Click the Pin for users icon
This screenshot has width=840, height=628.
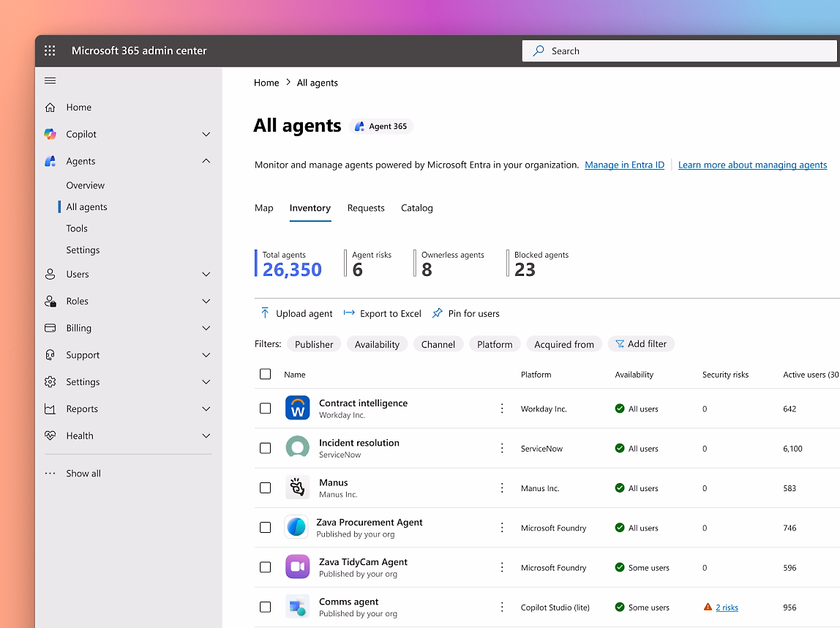tap(437, 313)
